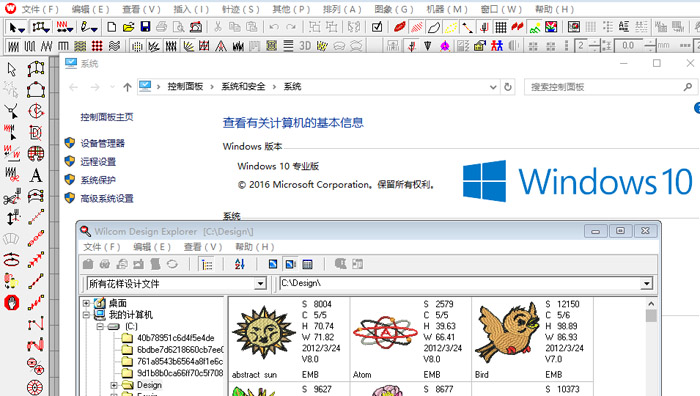Open the 针迹(S) menu
Screen dimensions: 700x396
pyautogui.click(x=241, y=9)
